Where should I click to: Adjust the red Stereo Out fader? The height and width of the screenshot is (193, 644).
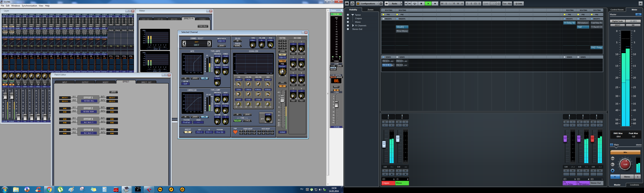click(592, 139)
